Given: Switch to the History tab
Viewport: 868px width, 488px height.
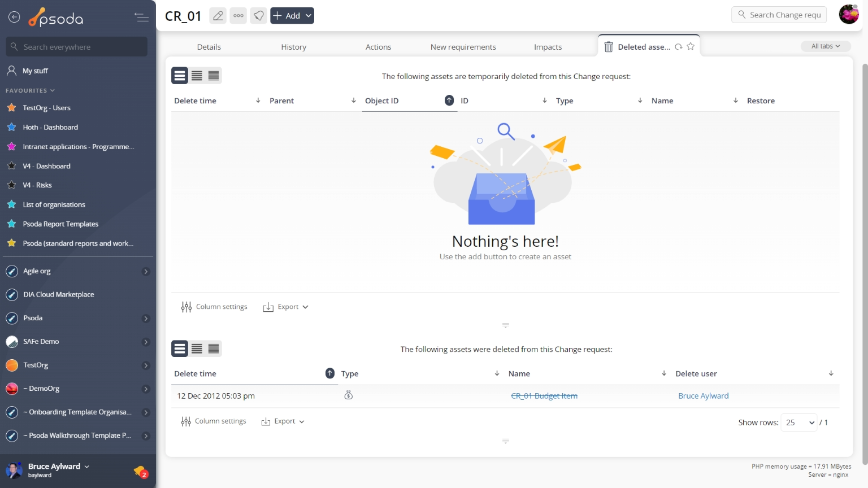Looking at the screenshot, I should 293,47.
